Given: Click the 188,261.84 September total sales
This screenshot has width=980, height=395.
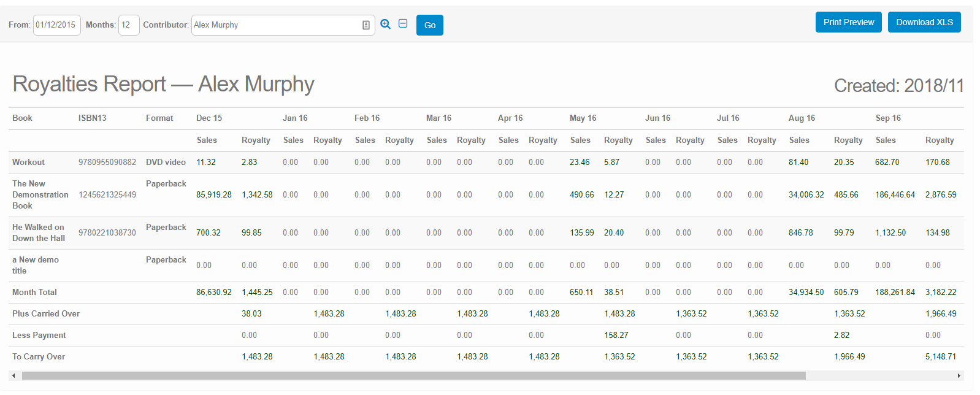Looking at the screenshot, I should point(895,292).
